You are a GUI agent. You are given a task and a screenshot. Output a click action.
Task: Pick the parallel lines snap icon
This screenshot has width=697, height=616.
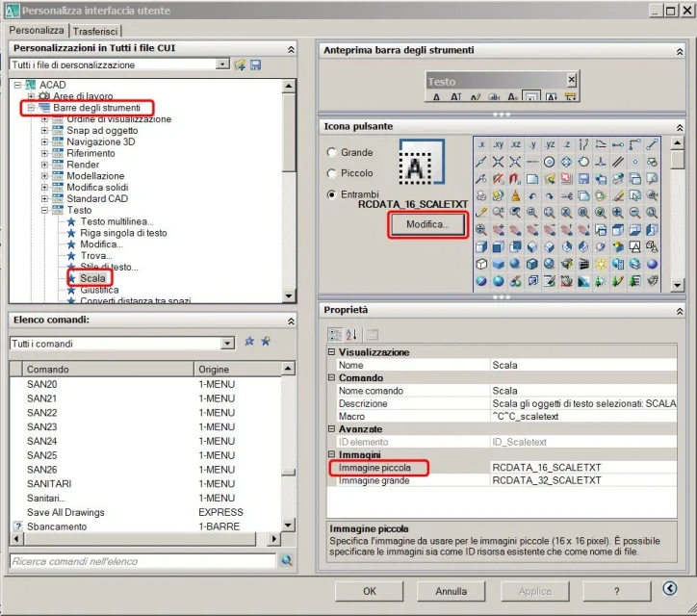click(618, 162)
